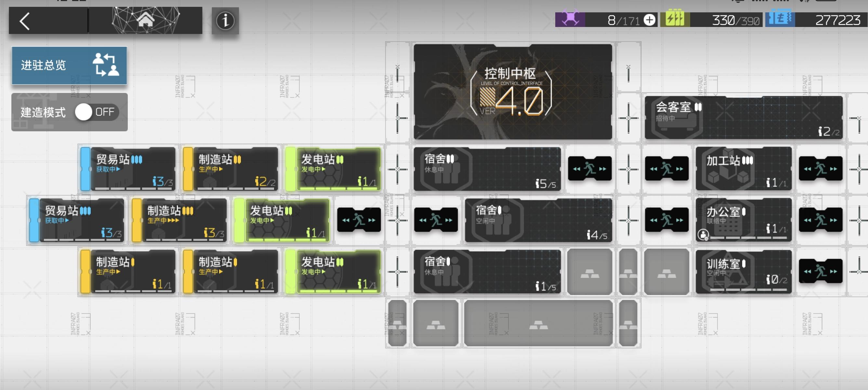Open the 宿舍 dorm with 1/5 occupants
868x390 pixels.
(x=487, y=271)
